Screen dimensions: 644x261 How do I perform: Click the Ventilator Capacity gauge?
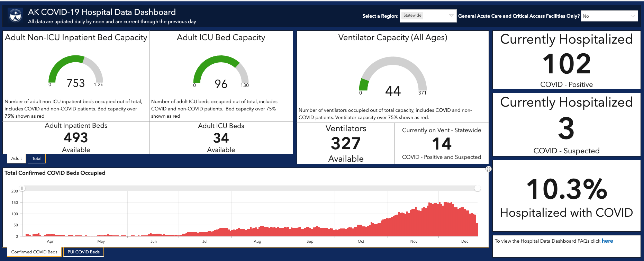click(x=393, y=76)
